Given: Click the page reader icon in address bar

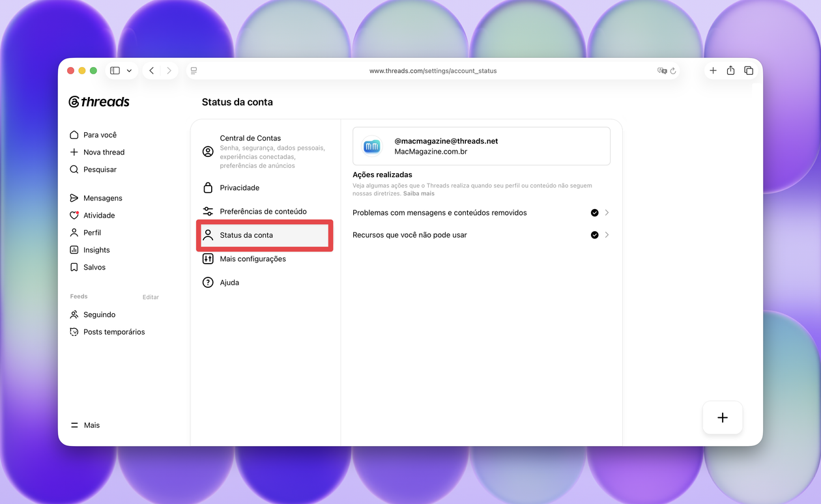Looking at the screenshot, I should click(x=194, y=70).
